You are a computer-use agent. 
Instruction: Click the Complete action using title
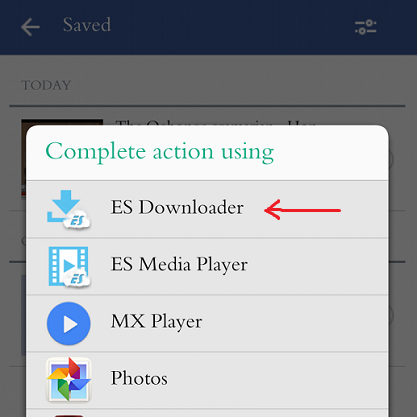(x=160, y=152)
